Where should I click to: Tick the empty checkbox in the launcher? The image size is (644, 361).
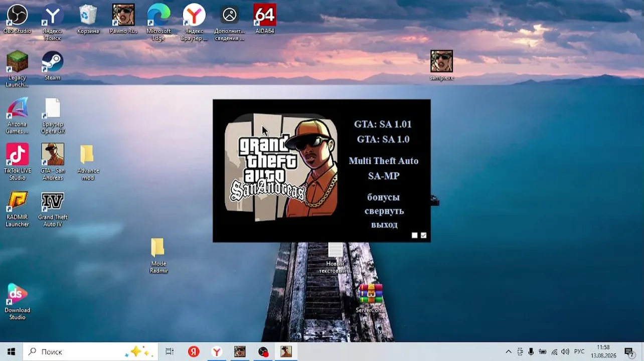(414, 235)
